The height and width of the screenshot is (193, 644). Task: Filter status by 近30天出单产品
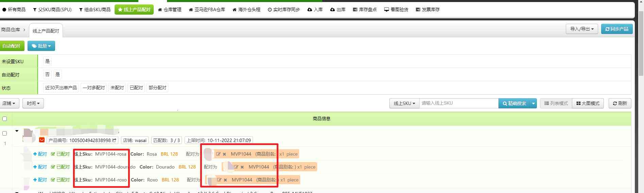(61, 88)
